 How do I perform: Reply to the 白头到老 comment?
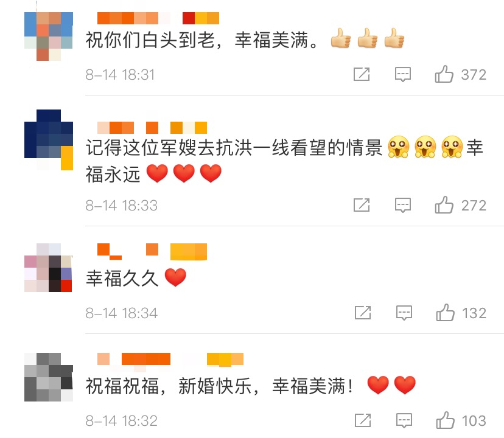(403, 75)
